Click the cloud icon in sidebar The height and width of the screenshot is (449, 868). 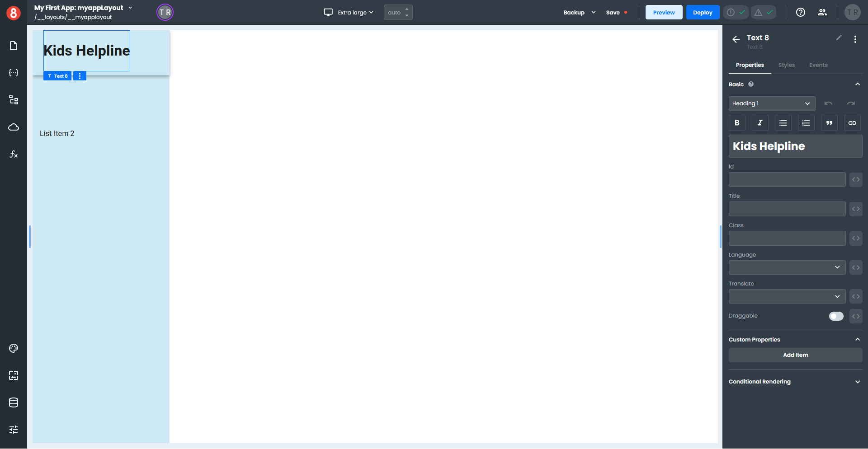[x=14, y=127]
